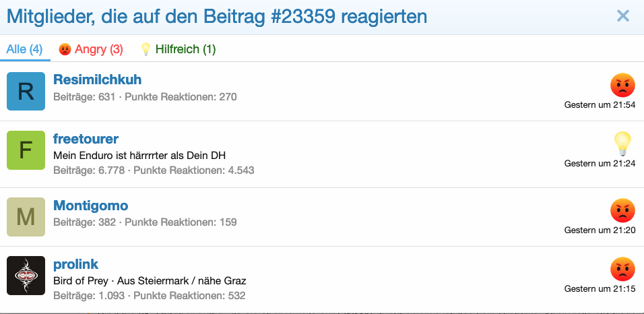Show the Hilfreich (1) reactions tab
Viewport: 644px width, 314px height.
click(x=178, y=49)
